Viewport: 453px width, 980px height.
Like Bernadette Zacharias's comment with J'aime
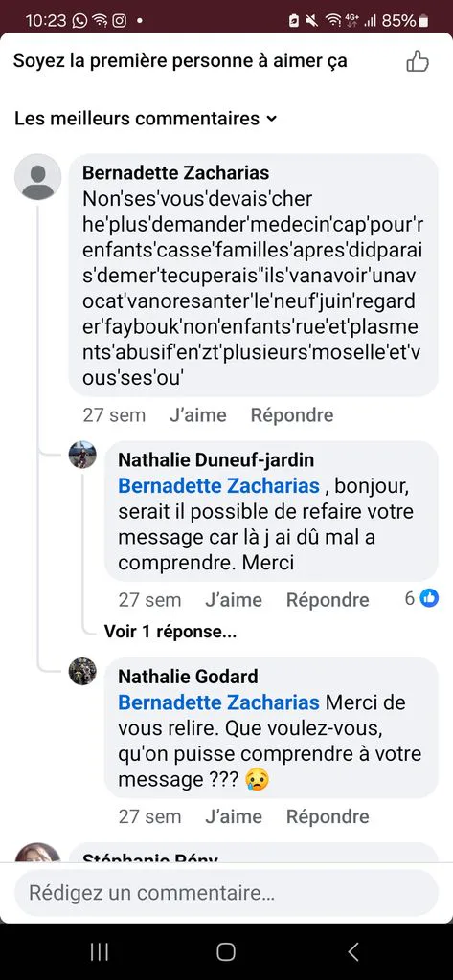click(x=197, y=415)
